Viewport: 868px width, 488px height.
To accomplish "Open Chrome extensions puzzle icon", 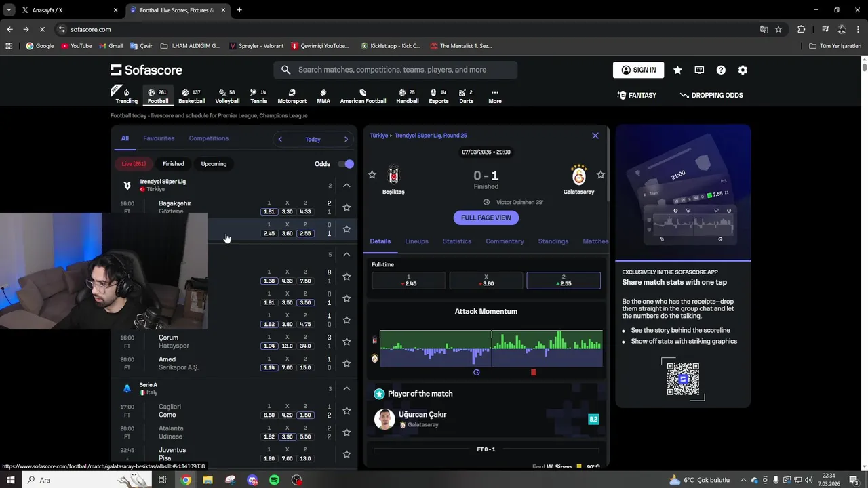I will coord(801,29).
